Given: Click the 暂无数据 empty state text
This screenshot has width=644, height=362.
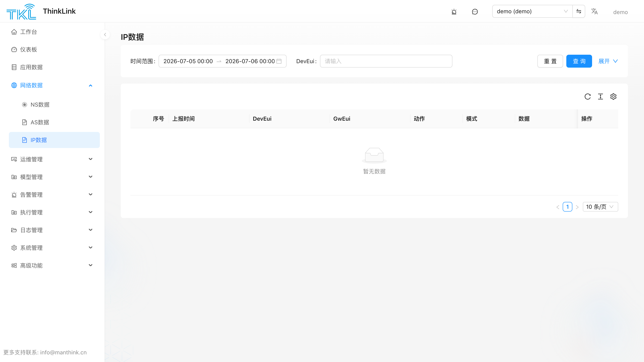Looking at the screenshot, I should 374,171.
